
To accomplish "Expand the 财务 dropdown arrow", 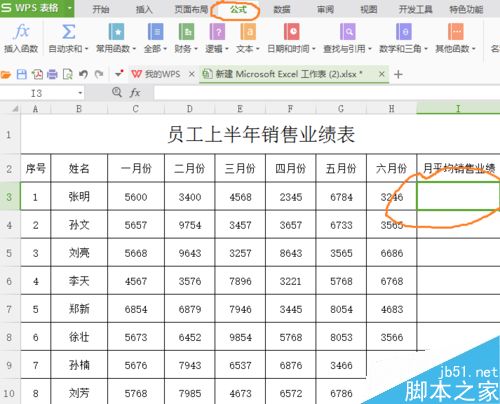I will coord(196,49).
